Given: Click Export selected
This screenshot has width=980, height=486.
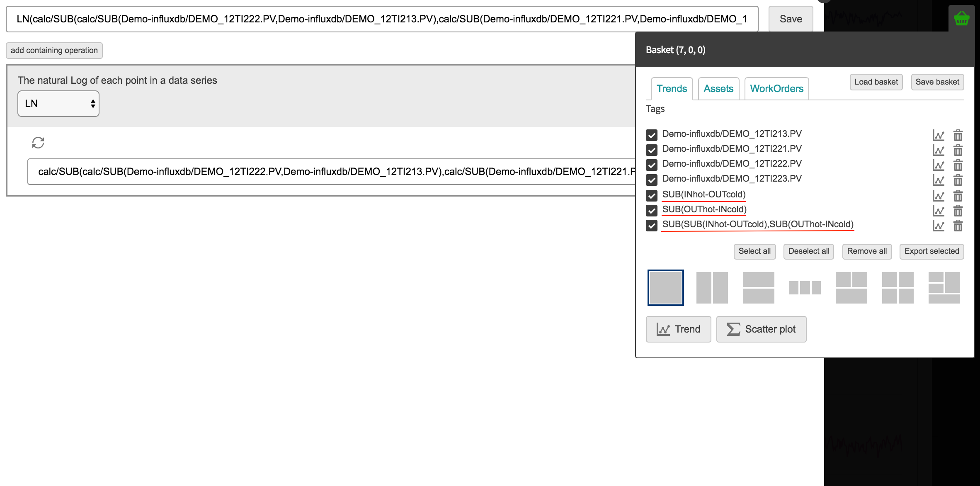Looking at the screenshot, I should [x=931, y=251].
